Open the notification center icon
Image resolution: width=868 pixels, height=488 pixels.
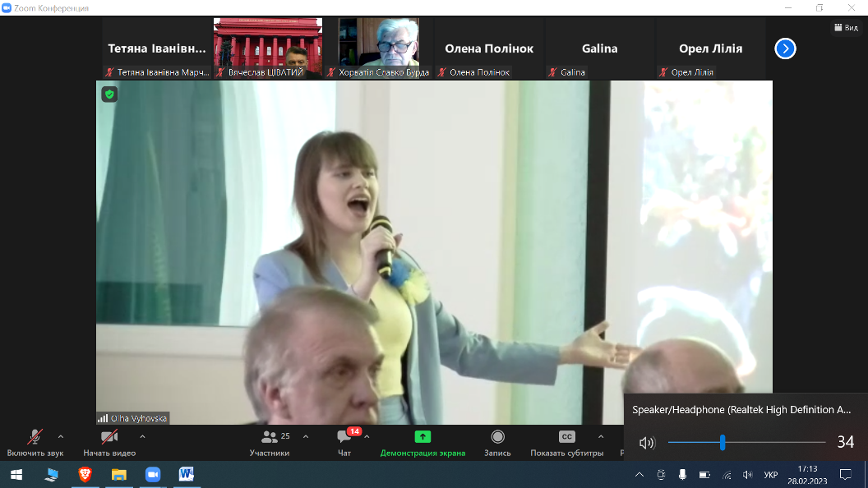coord(845,475)
